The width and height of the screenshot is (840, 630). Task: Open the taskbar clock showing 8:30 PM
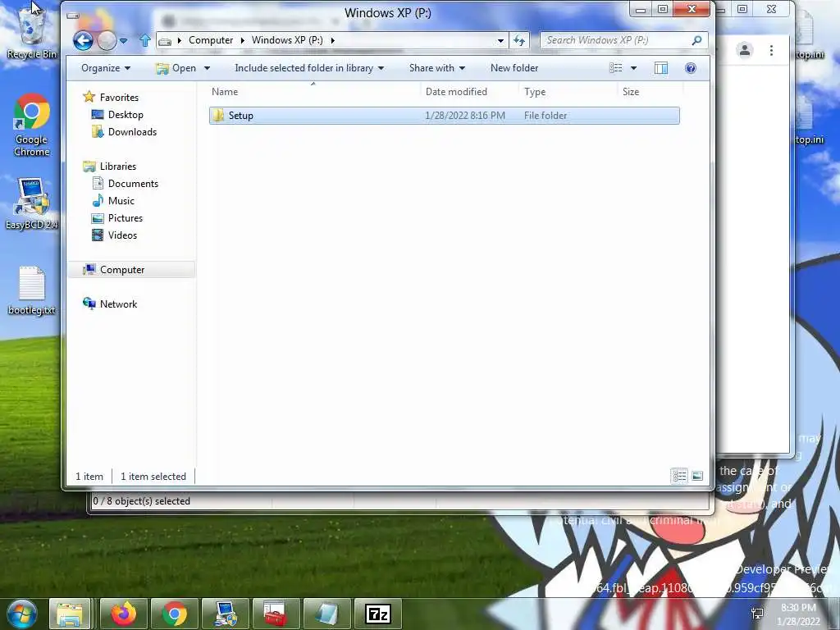pyautogui.click(x=798, y=614)
